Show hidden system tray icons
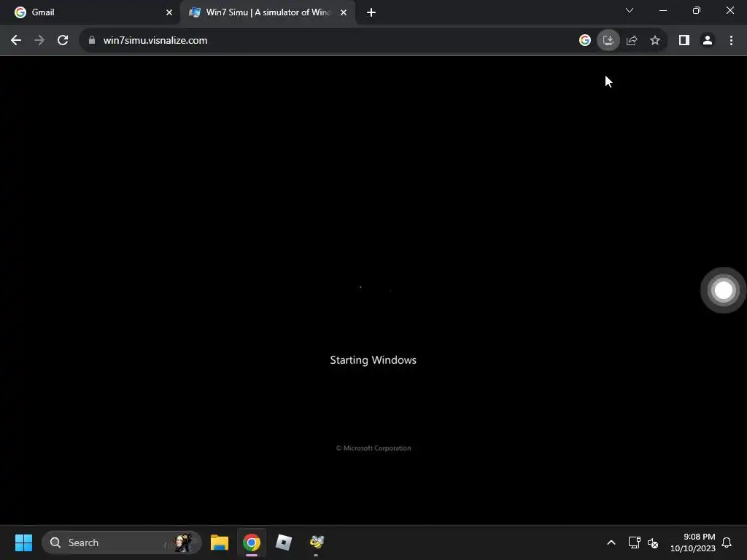This screenshot has height=560, width=747. click(x=611, y=542)
